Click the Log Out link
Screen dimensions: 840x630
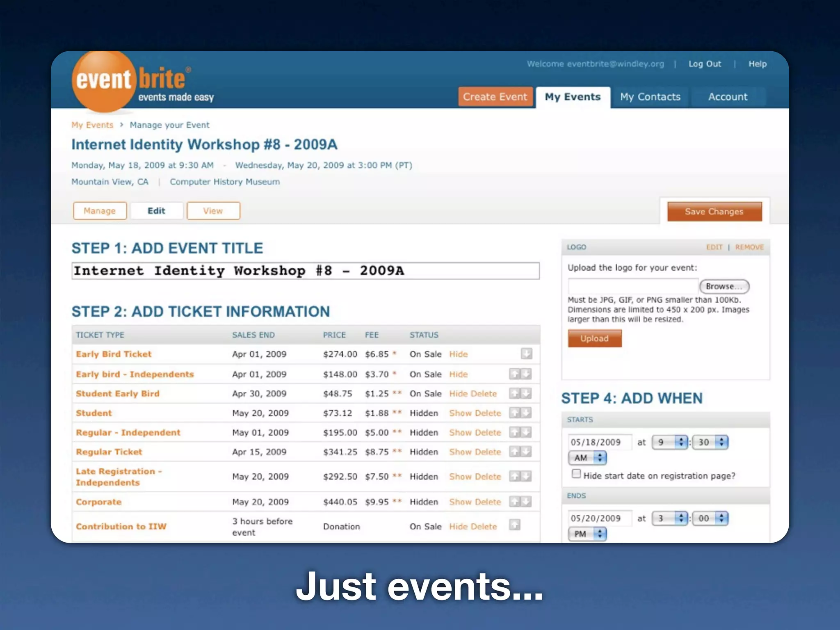(705, 64)
